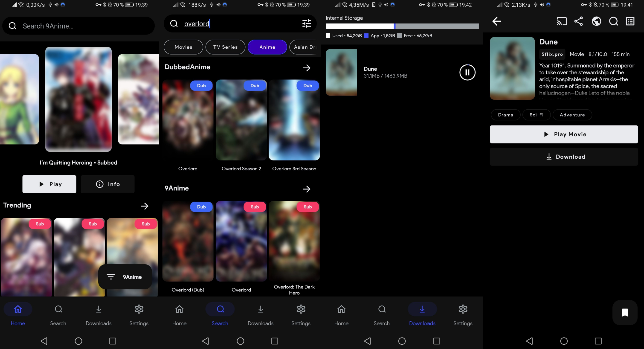
Task: Click the Play Movie button
Action: (564, 134)
